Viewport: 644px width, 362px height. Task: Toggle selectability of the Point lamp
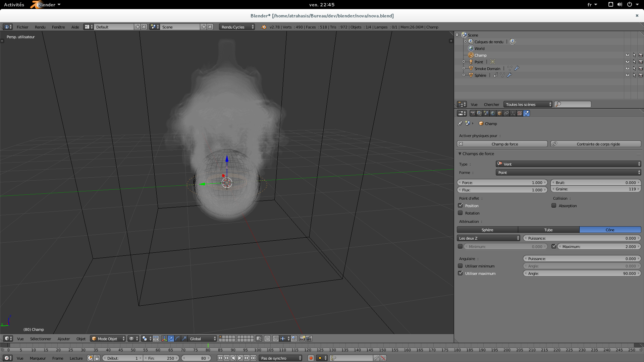(x=634, y=62)
